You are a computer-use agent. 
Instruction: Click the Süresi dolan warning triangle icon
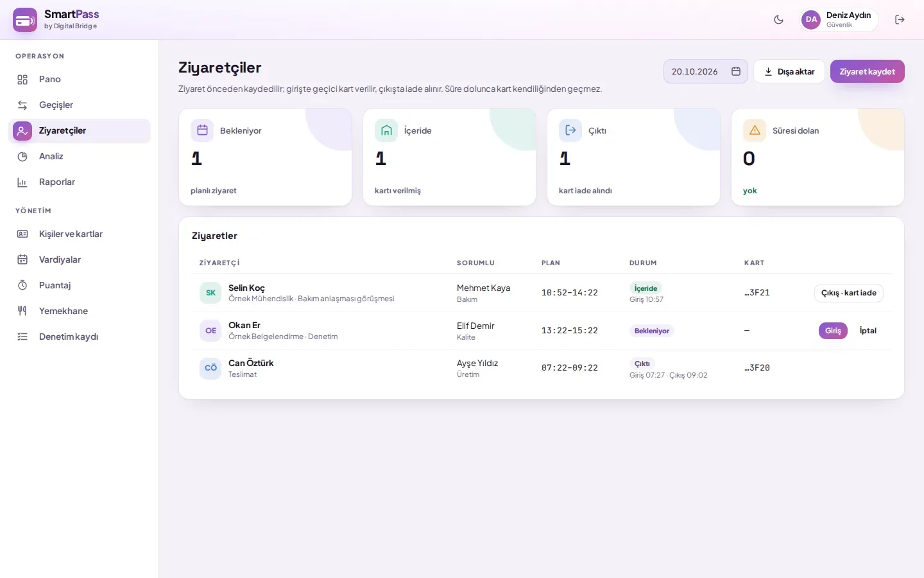coord(755,130)
